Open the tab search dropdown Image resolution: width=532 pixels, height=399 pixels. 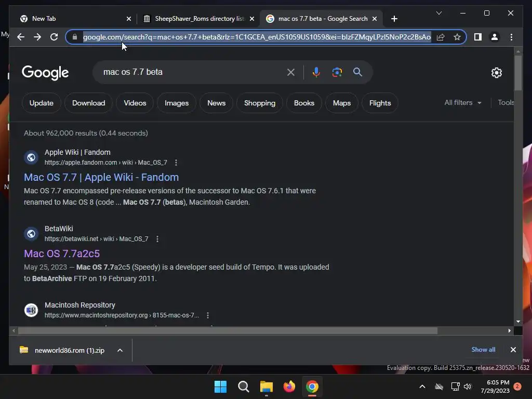pos(438,13)
